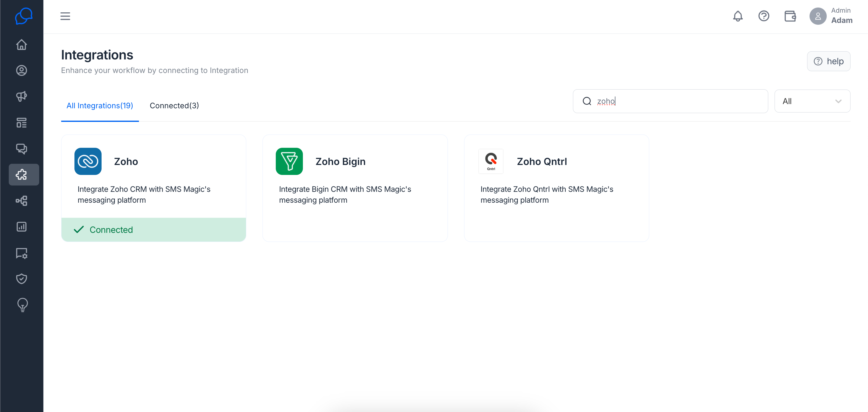Image resolution: width=868 pixels, height=412 pixels.
Task: Open the Zoho integration card title
Action: [x=126, y=161]
